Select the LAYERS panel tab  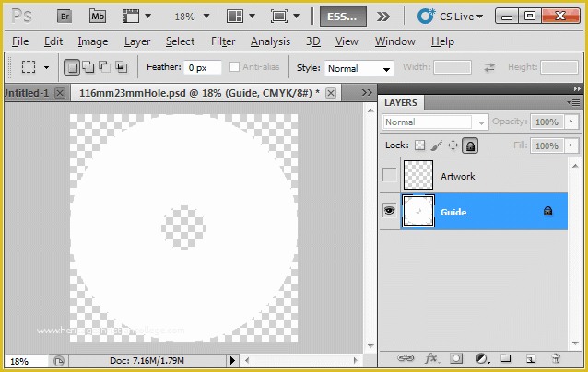tap(401, 102)
